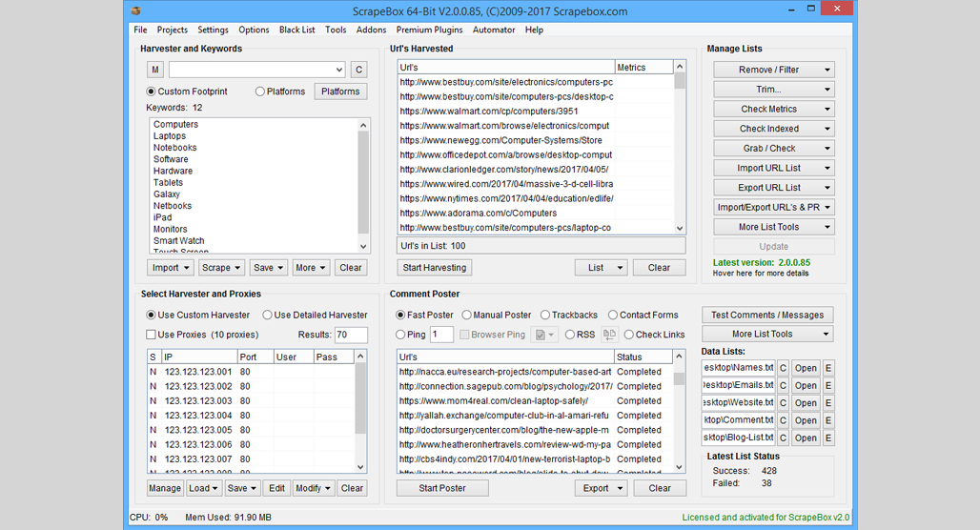The width and height of the screenshot is (980, 530).
Task: Click the Ping count input field
Action: point(441,335)
